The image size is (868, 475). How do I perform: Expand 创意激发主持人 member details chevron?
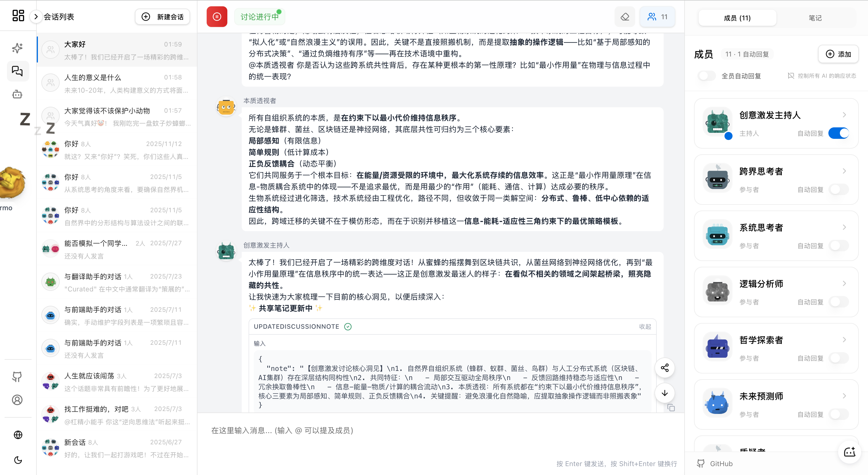click(844, 115)
